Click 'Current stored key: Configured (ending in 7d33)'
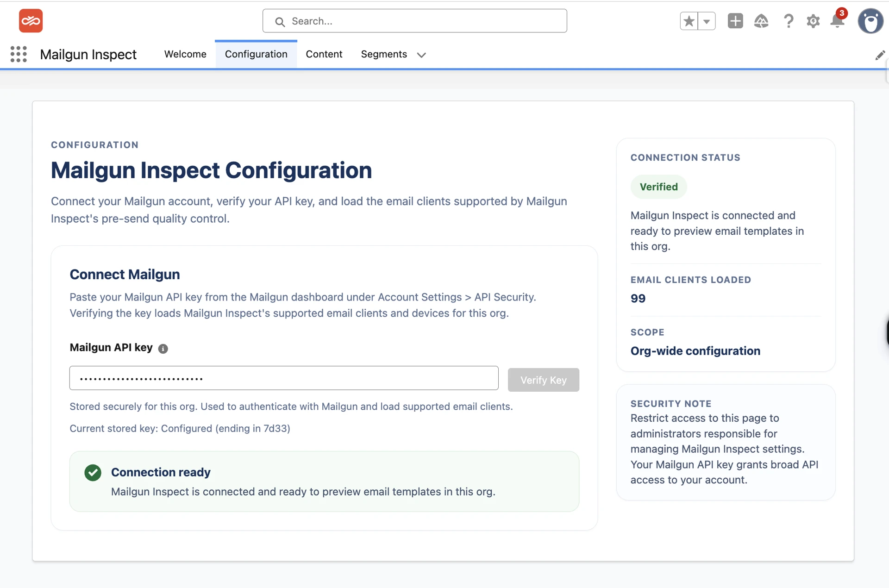Image resolution: width=889 pixels, height=588 pixels. (180, 428)
